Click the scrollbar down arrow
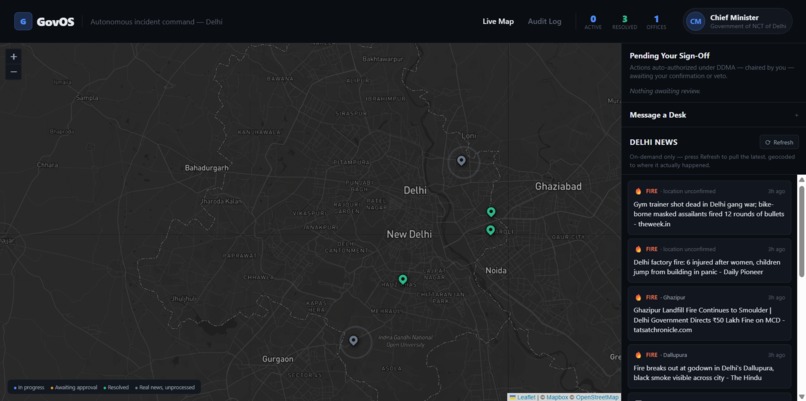This screenshot has width=806, height=401. (801, 397)
